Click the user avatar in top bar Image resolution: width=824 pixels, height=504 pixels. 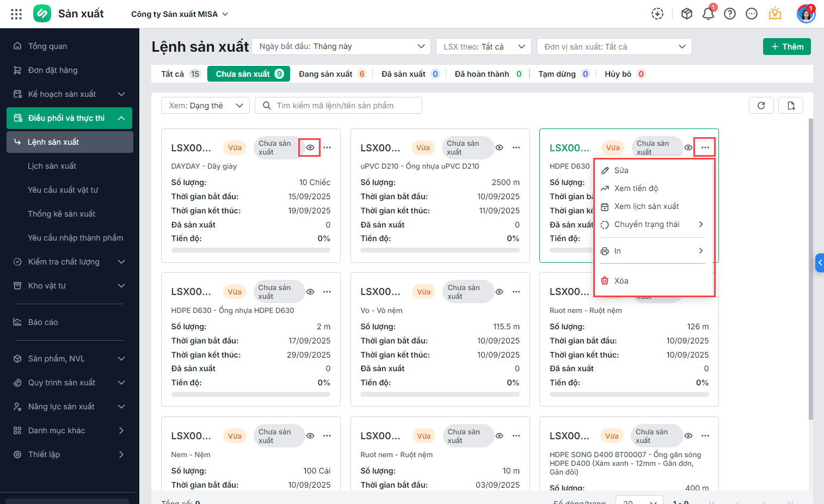[805, 14]
